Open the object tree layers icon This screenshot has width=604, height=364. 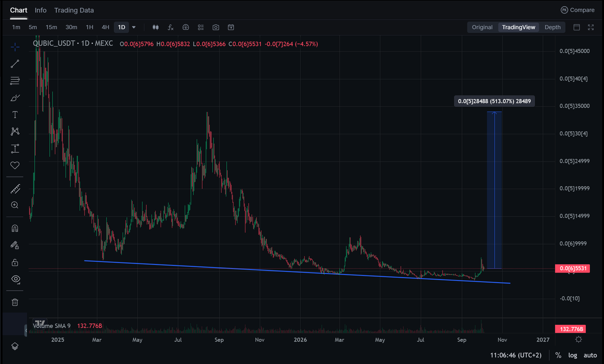[15, 346]
